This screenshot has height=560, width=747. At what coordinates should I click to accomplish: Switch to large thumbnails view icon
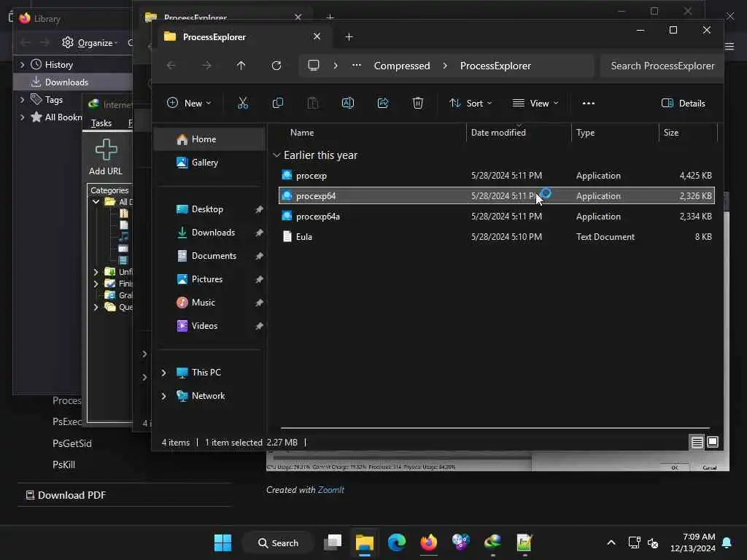click(x=713, y=443)
